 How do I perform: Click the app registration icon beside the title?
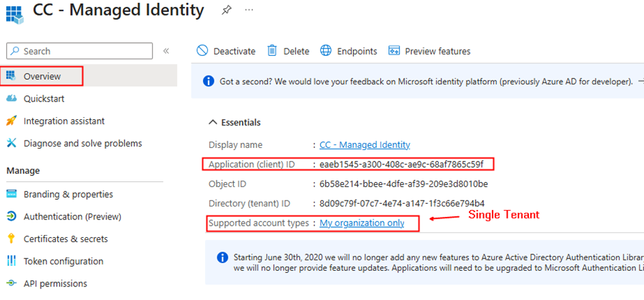[x=14, y=15]
